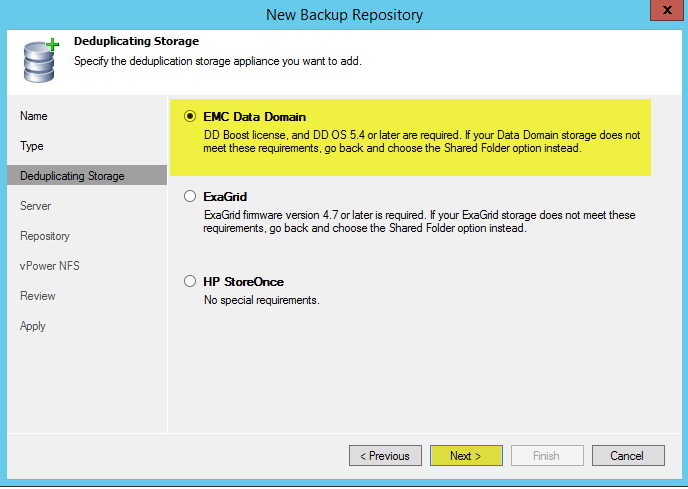688x489 pixels.
Task: Select the Deduplicating Storage step
Action: 87,176
